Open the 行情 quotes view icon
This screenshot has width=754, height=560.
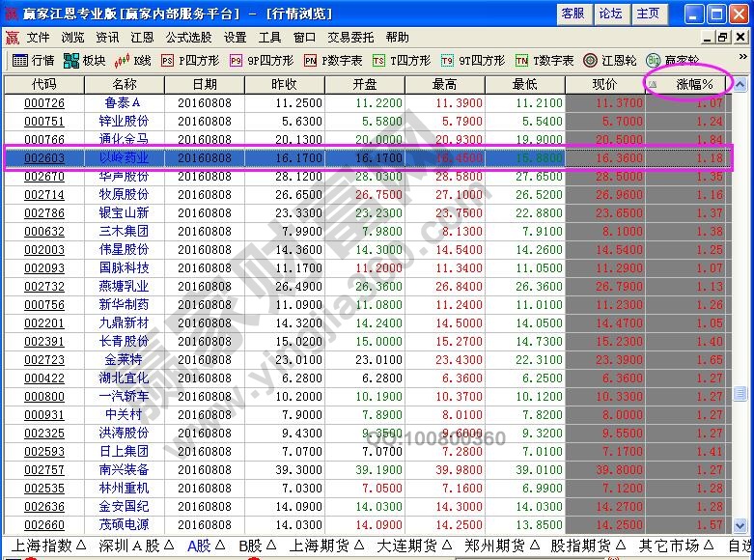click(33, 60)
